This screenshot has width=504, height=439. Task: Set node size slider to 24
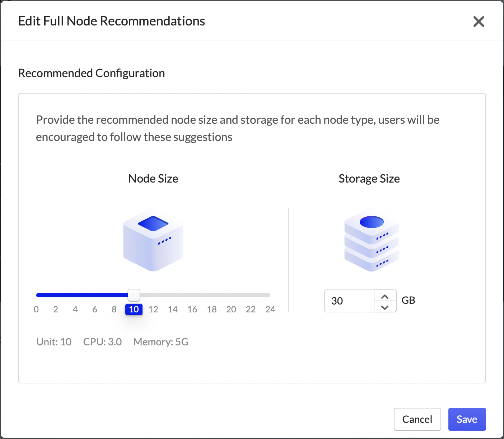[270, 309]
